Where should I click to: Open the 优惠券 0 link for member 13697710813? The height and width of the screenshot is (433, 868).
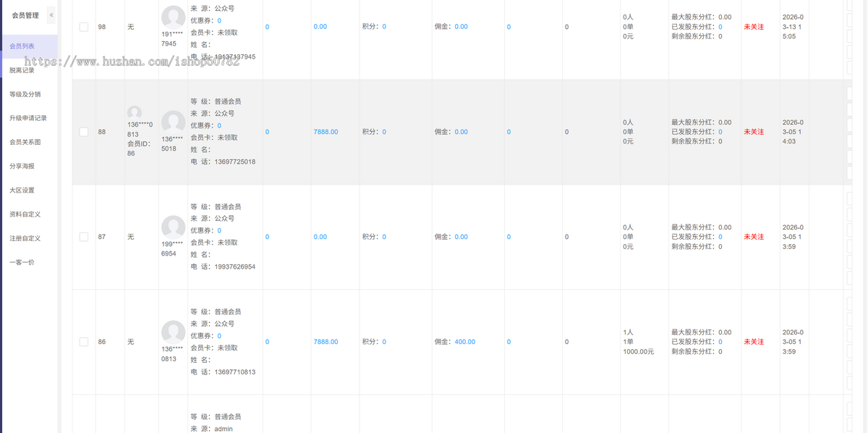219,336
